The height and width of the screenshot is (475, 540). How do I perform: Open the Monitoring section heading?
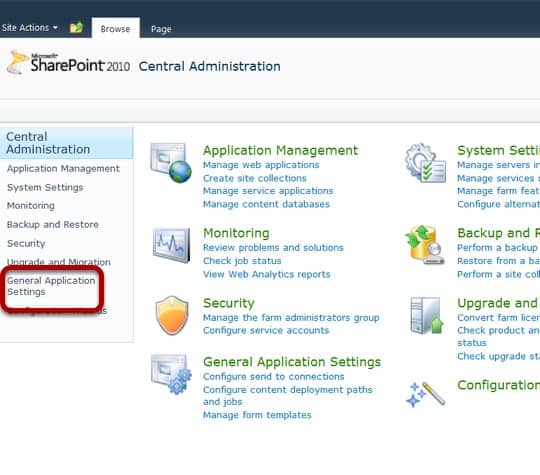click(x=236, y=233)
